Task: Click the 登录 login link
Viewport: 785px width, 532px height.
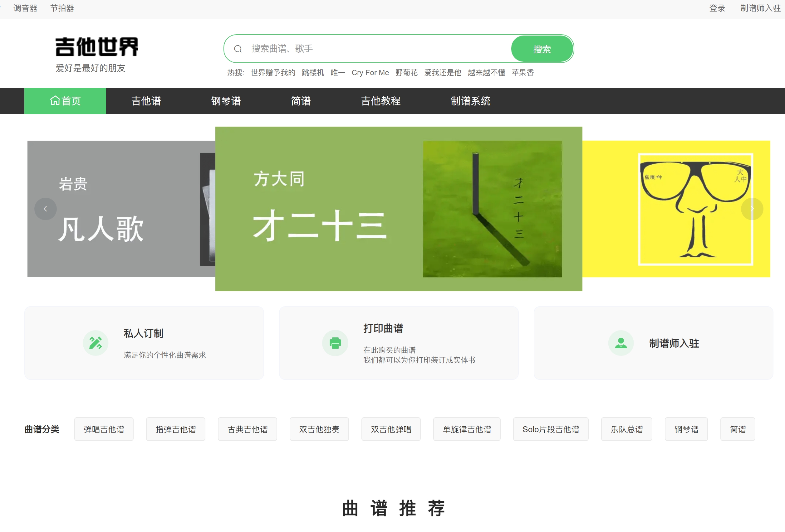Action: click(717, 8)
